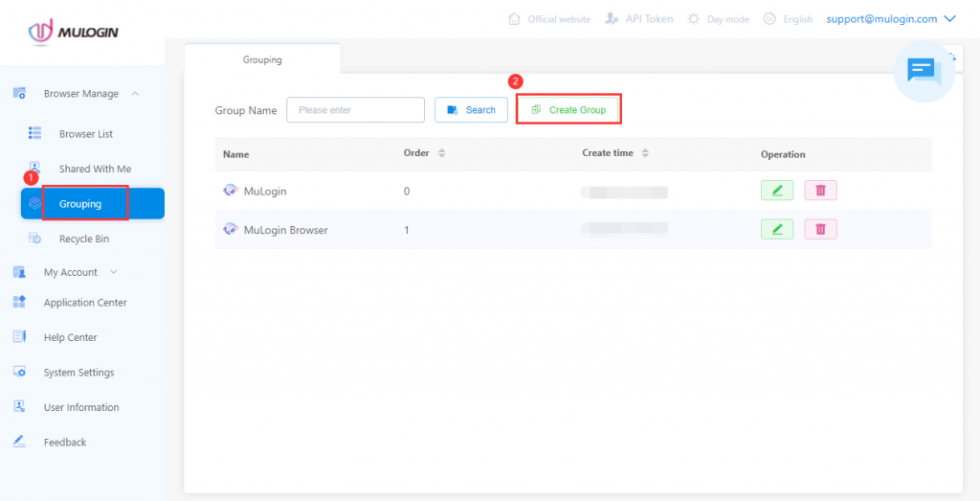Open the chat support bubble
This screenshot has height=501, width=980.
[x=924, y=71]
